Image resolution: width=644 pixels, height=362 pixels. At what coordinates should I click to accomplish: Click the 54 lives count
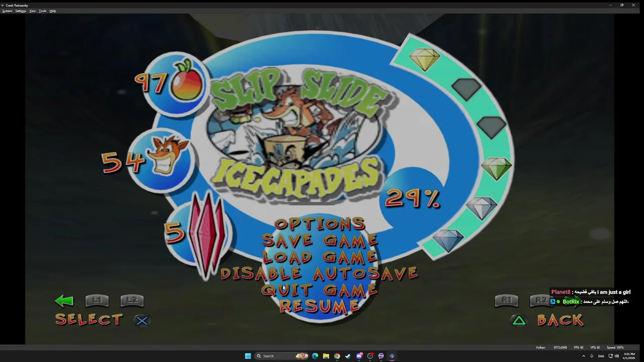pos(123,162)
